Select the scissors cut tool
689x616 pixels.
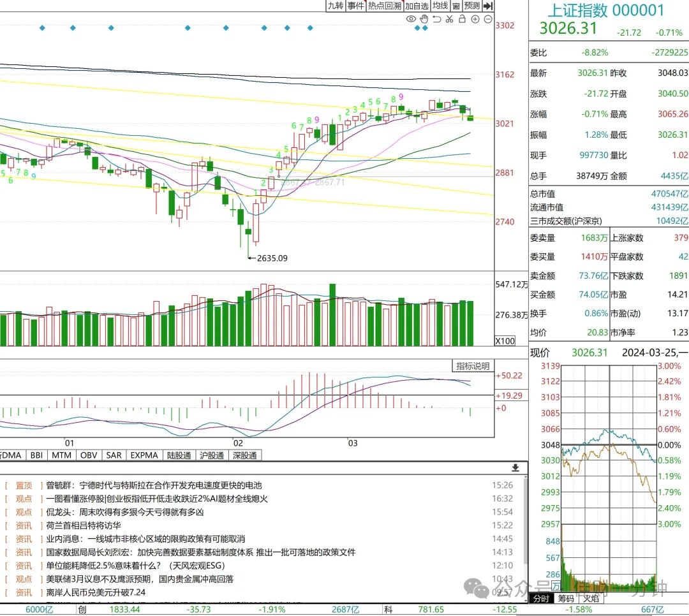[x=449, y=19]
